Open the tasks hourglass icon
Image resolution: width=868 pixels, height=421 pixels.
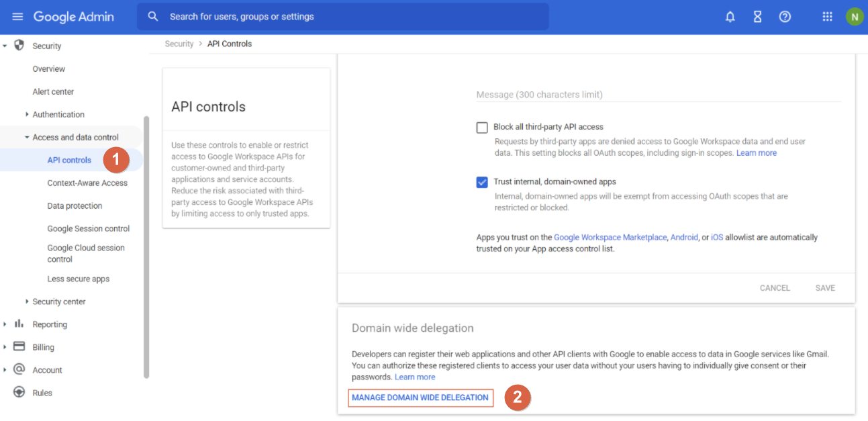757,17
